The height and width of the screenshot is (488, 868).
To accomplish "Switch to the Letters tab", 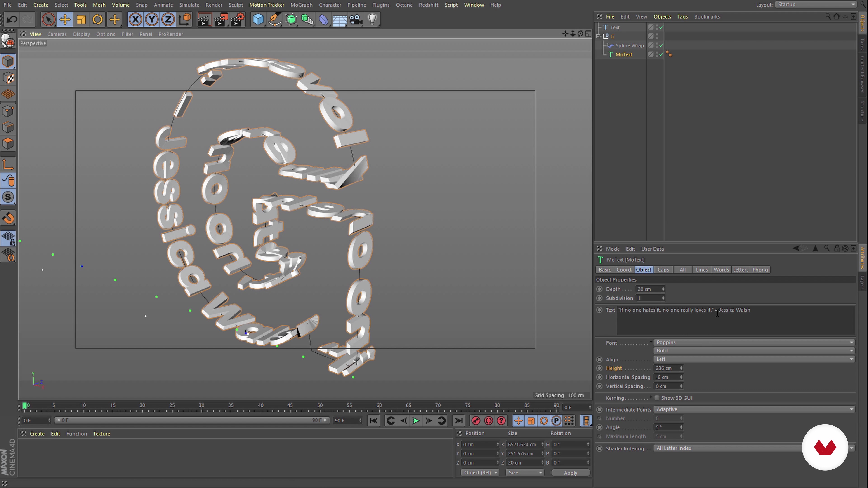I will (740, 270).
